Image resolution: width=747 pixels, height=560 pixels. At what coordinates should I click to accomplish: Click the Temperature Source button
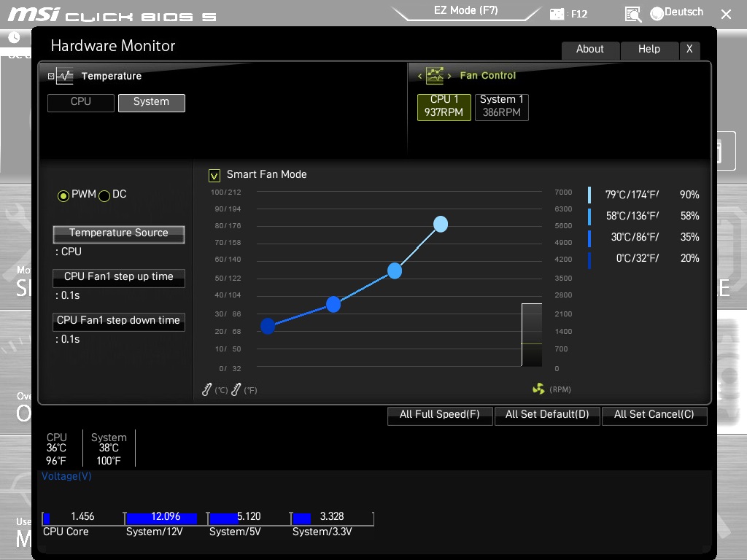click(119, 234)
